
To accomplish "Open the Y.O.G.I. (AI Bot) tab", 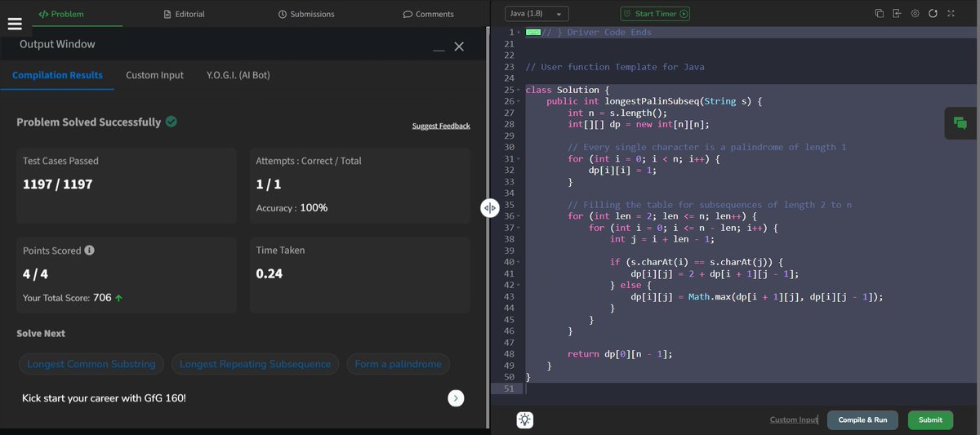I will point(238,75).
